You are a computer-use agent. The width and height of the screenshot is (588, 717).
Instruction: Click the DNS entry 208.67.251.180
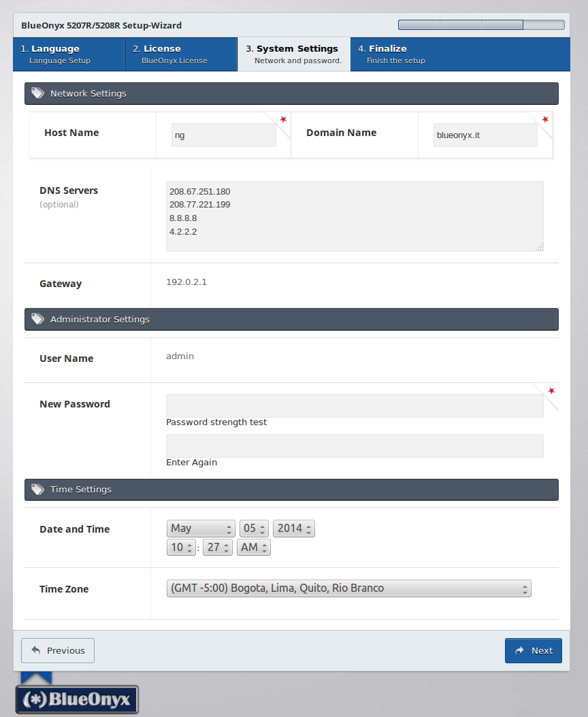[199, 192]
